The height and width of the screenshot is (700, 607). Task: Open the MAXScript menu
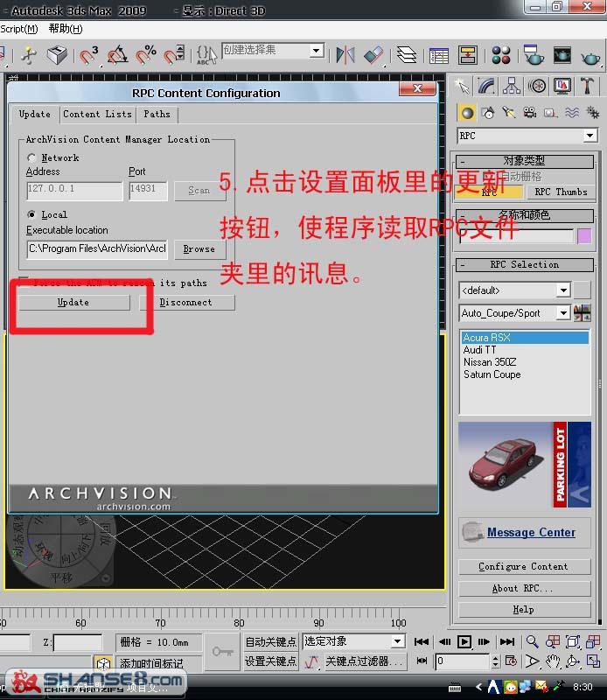(x=17, y=29)
